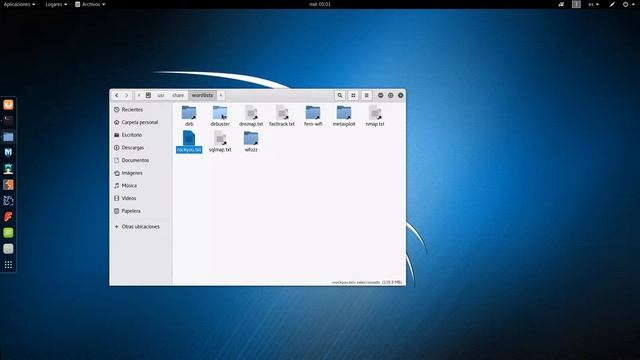The width and height of the screenshot is (640, 360).
Task: Expand path bar with right small arrow
Action: (x=221, y=96)
